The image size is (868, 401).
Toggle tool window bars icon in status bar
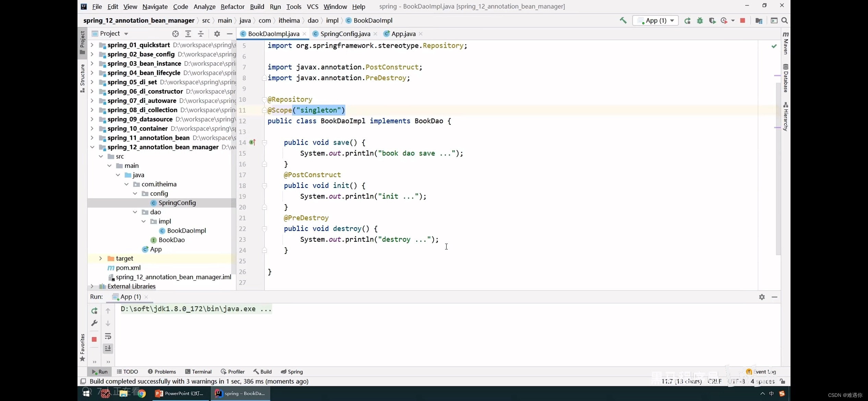point(83,381)
